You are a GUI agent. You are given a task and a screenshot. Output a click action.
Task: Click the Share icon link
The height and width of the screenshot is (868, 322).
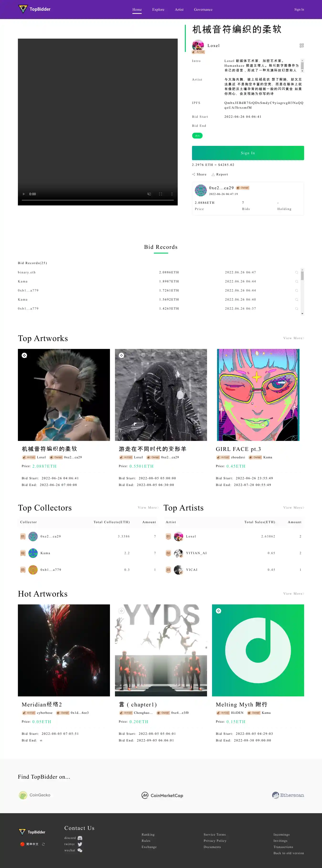click(194, 174)
